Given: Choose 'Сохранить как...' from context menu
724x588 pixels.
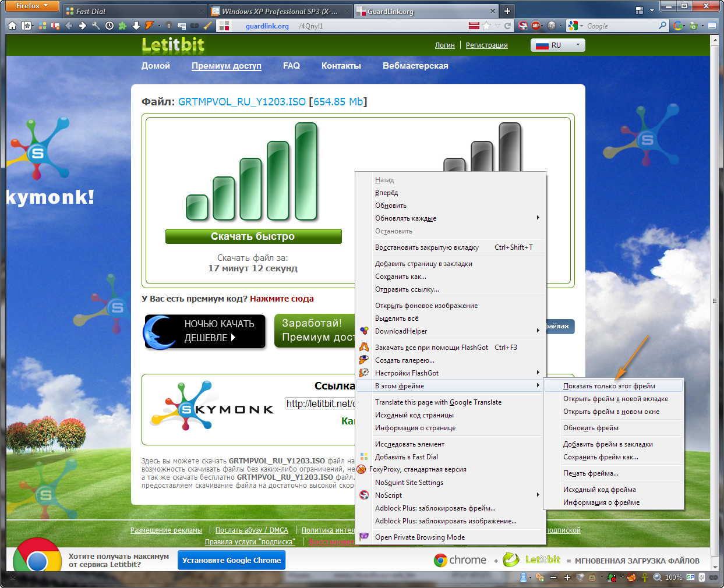Looking at the screenshot, I should point(451,277).
